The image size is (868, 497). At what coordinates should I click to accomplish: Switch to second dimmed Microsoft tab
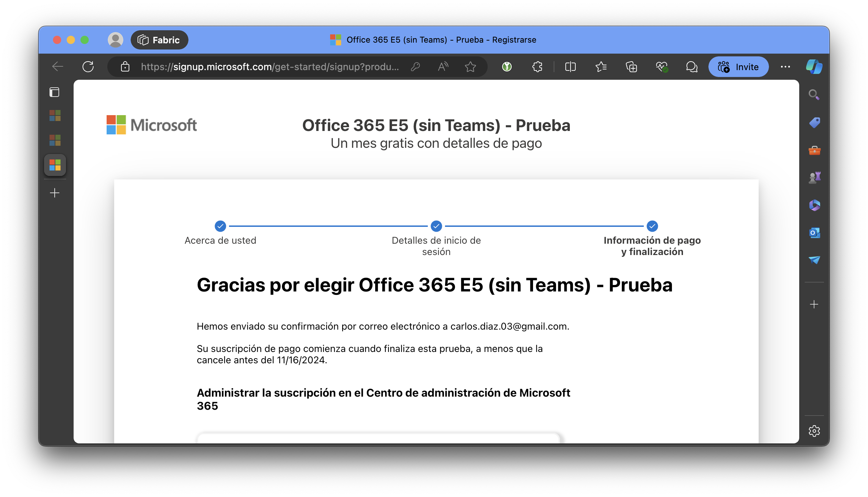55,140
